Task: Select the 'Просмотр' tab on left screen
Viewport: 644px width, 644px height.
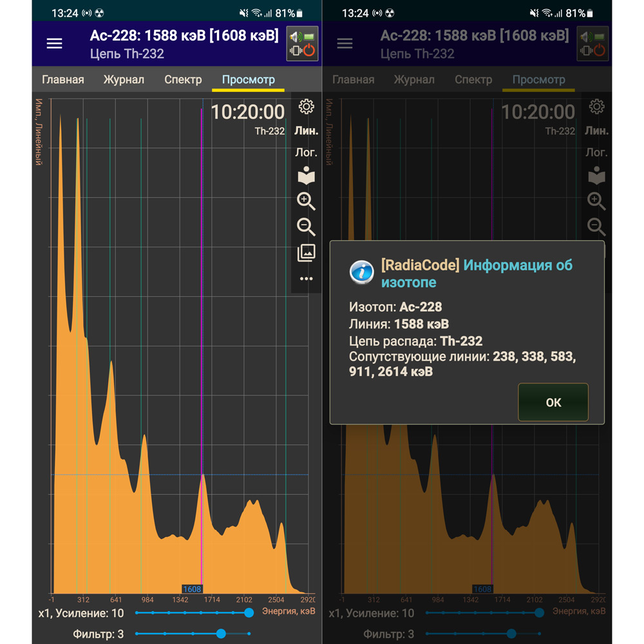Action: tap(248, 80)
